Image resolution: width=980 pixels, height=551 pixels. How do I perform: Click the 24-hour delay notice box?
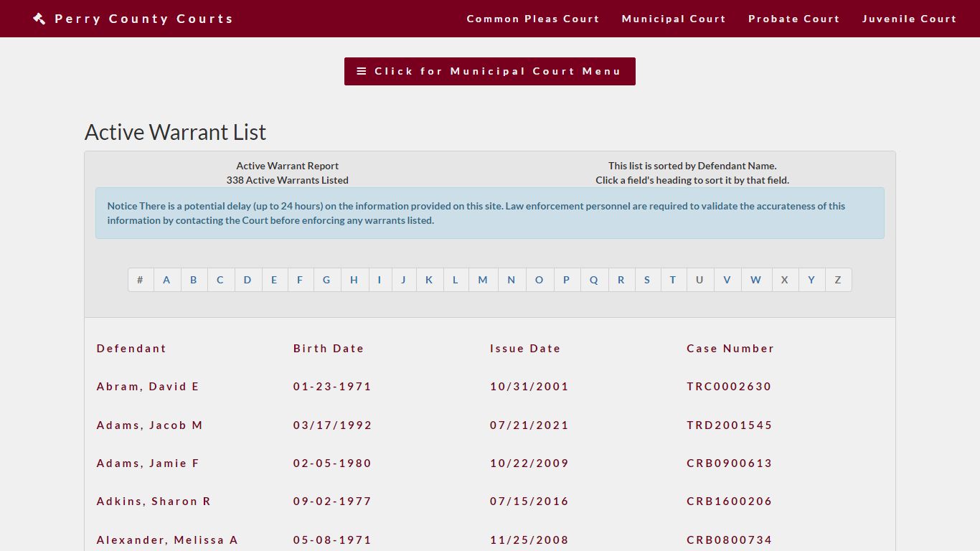490,213
